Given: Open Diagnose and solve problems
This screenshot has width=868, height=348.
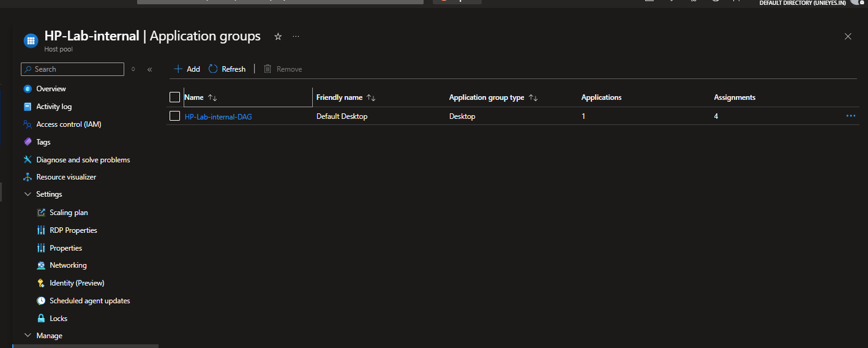Looking at the screenshot, I should point(83,160).
